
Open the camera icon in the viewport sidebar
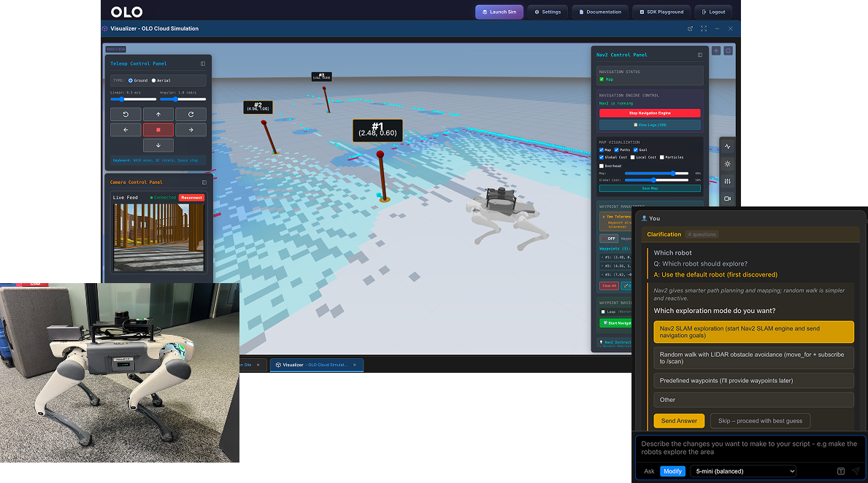pos(728,198)
